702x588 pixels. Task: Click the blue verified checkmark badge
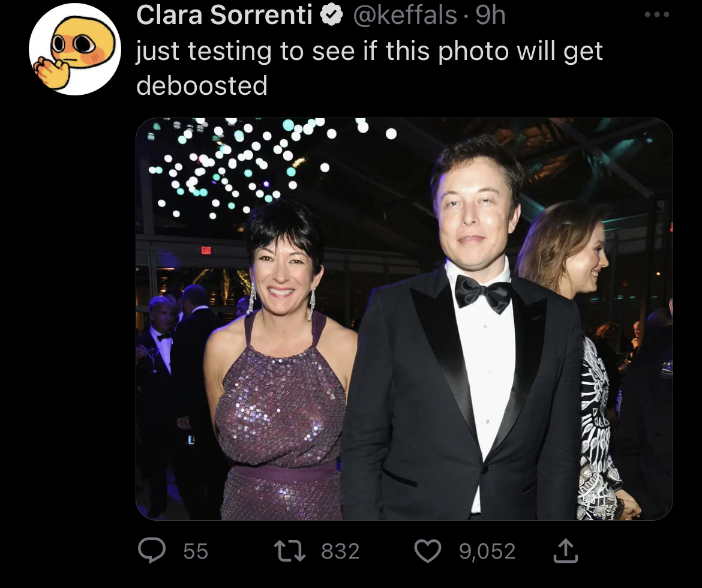[332, 16]
